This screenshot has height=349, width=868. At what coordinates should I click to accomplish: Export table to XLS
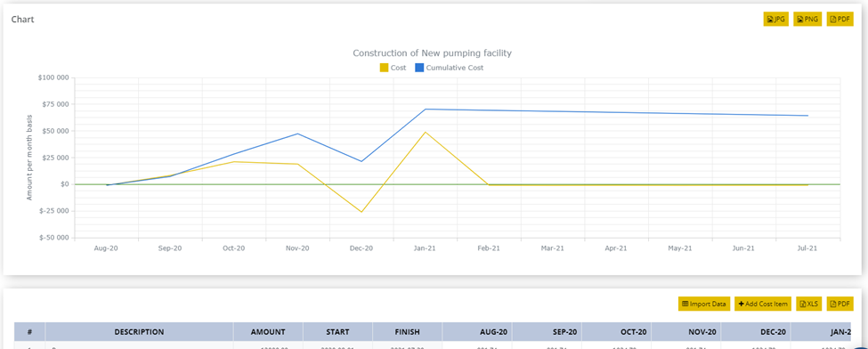pos(808,304)
